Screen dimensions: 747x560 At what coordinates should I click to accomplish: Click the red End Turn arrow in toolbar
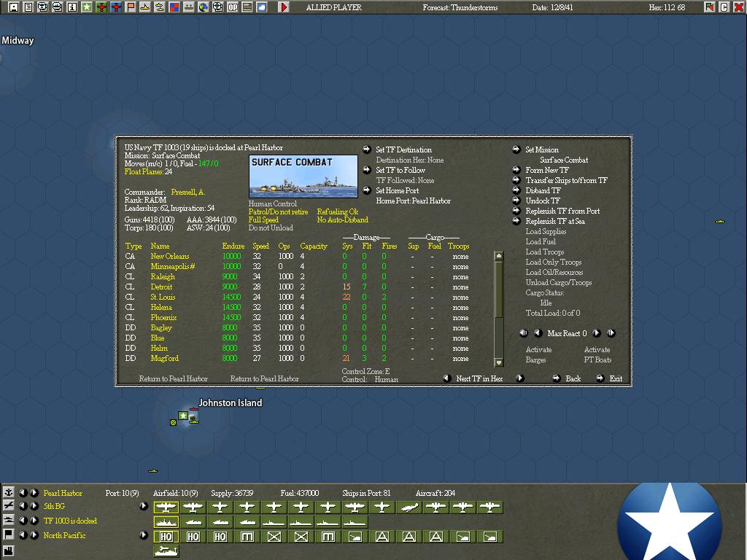pos(284,7)
